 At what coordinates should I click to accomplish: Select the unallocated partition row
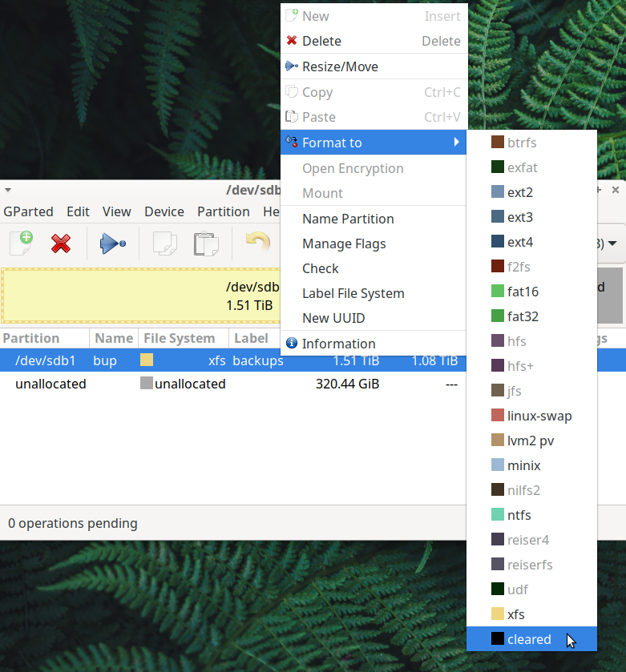pyautogui.click(x=232, y=384)
